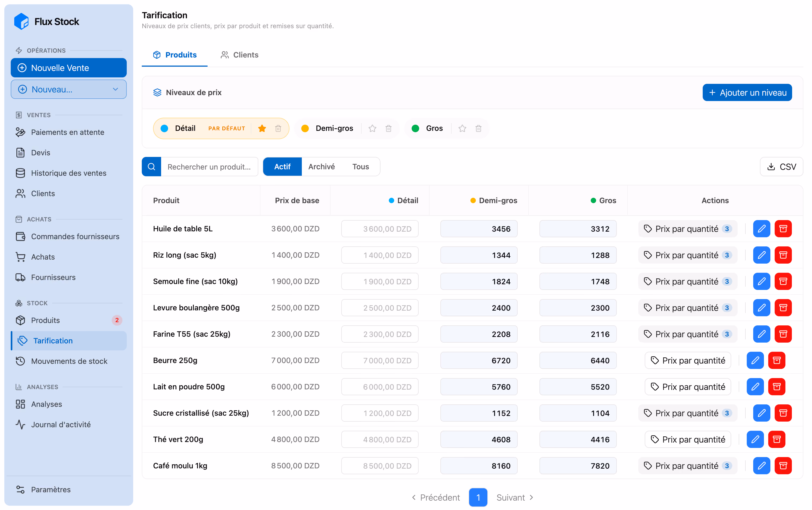Open Prix par quantité for Thé vert 200g
The image size is (812, 510).
pos(688,439)
